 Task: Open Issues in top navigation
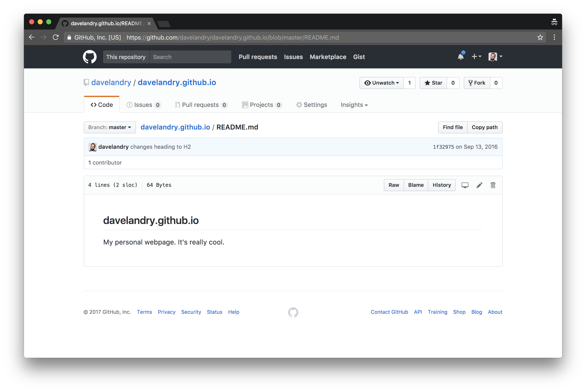tap(293, 57)
